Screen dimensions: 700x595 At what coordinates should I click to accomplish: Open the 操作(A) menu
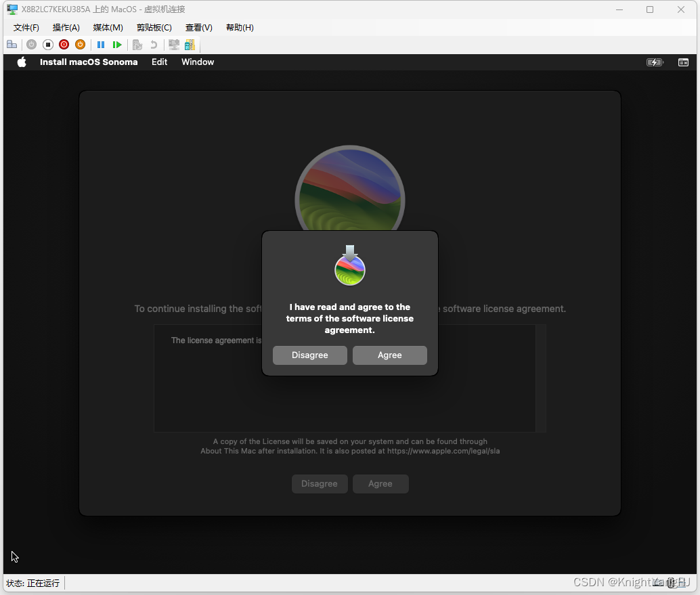coord(66,28)
